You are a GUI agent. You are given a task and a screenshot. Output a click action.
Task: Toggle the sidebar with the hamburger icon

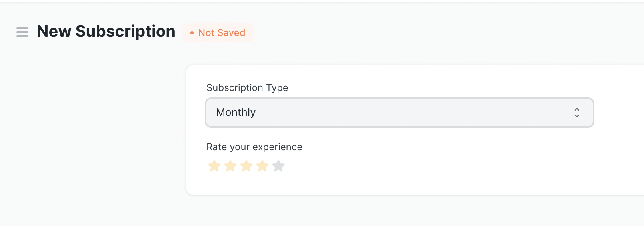(22, 32)
